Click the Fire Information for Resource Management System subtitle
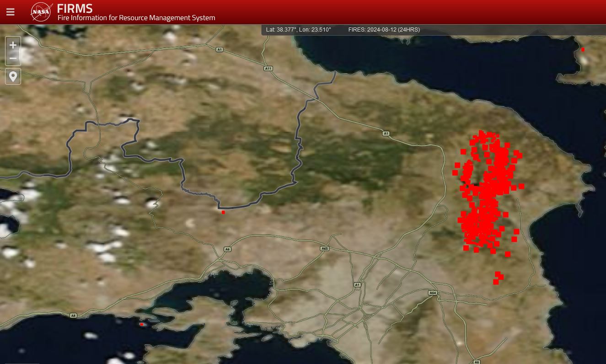 [x=136, y=18]
